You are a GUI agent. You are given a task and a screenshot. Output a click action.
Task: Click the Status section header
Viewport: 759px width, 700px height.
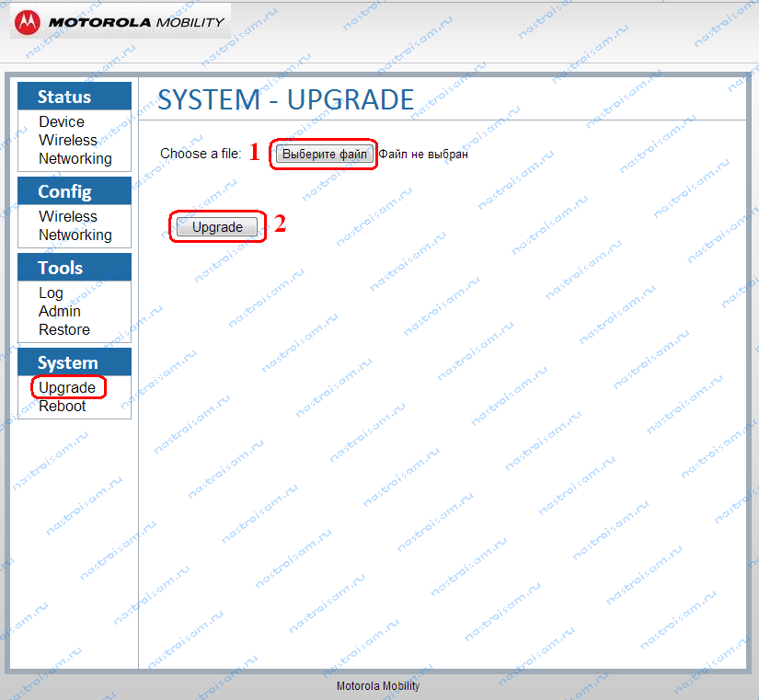click(x=64, y=97)
